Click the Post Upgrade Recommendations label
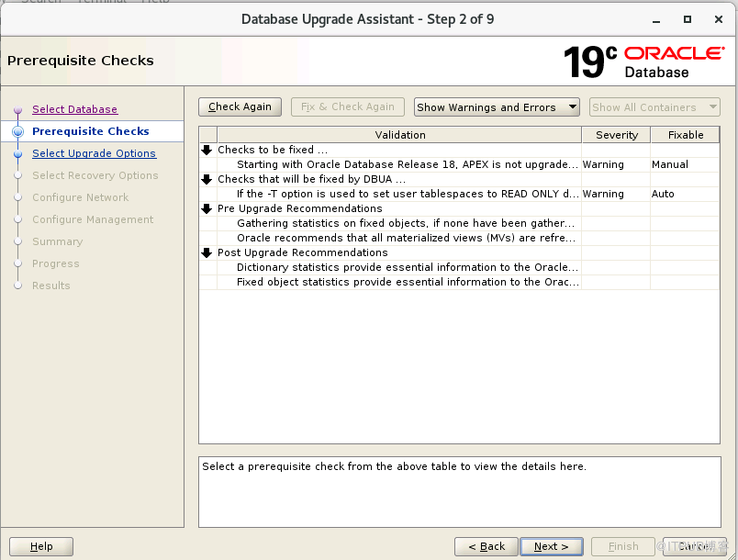This screenshot has height=560, width=738. coord(303,252)
